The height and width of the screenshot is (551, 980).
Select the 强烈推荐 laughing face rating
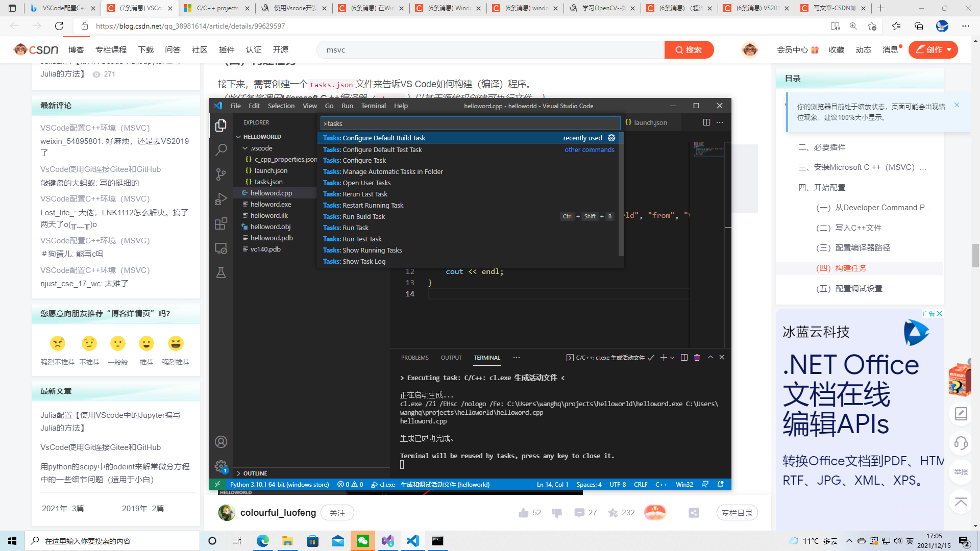pyautogui.click(x=176, y=343)
